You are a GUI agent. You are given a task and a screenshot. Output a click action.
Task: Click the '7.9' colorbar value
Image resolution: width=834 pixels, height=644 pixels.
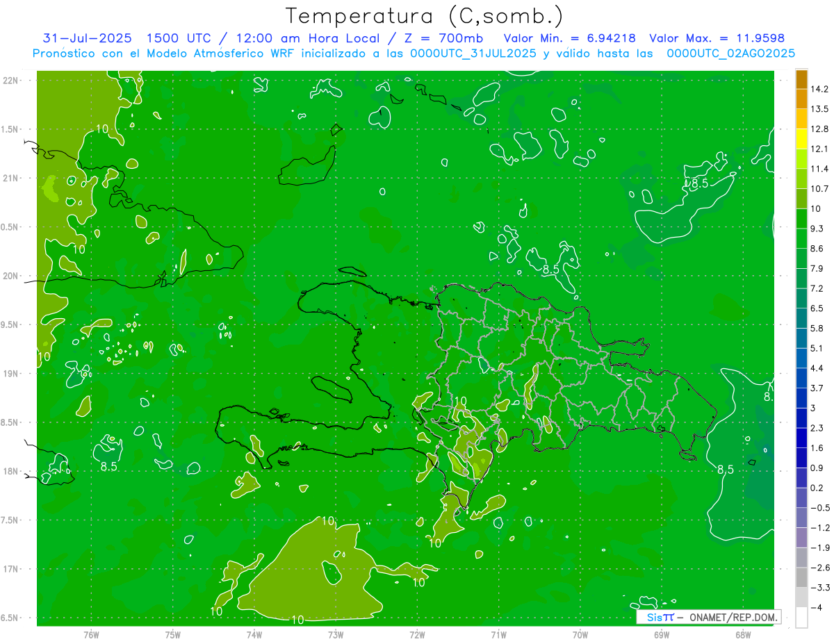pyautogui.click(x=817, y=269)
